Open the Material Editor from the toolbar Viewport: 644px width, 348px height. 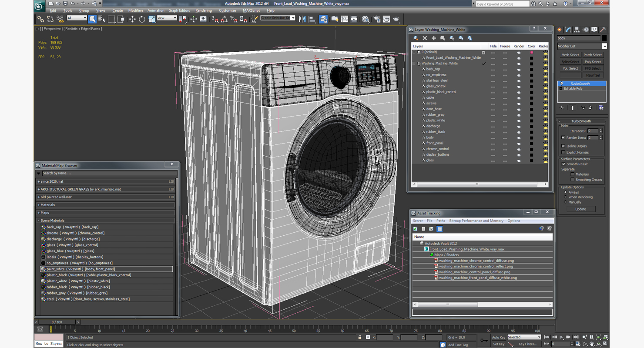(x=366, y=19)
